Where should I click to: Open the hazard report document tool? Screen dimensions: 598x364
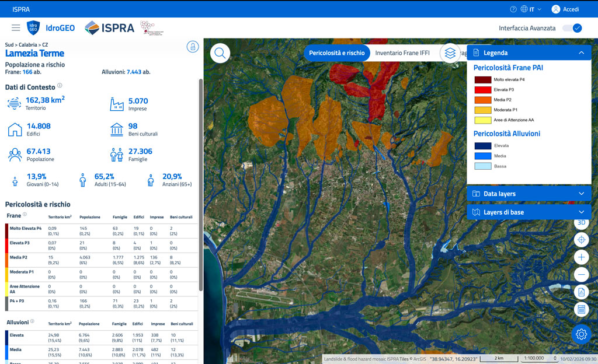coord(581,292)
